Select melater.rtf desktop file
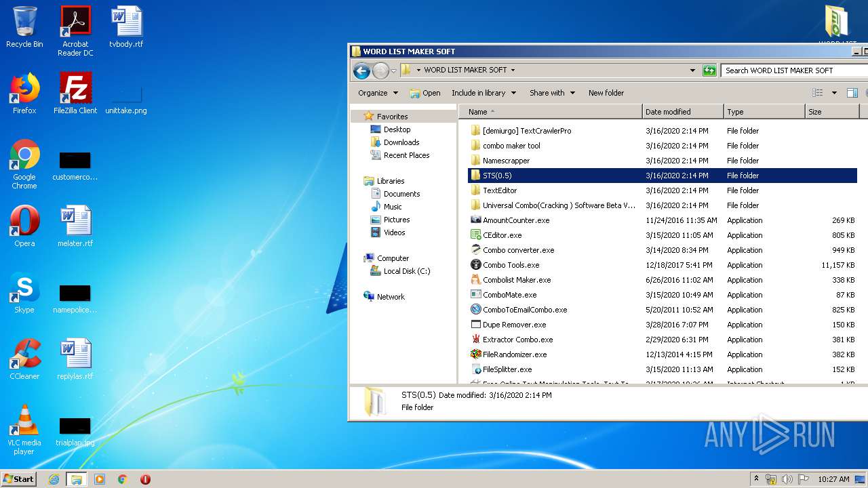This screenshot has width=868, height=488. click(x=75, y=226)
